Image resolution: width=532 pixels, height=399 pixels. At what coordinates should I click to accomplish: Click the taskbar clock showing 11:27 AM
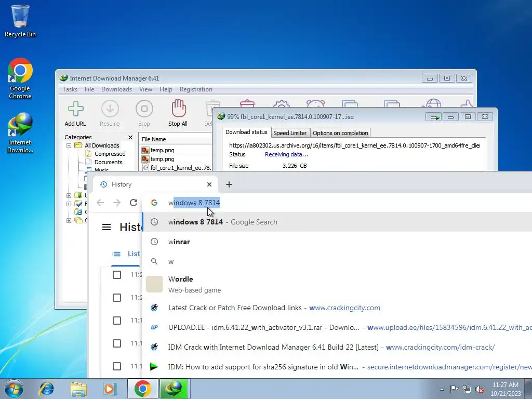click(x=505, y=389)
